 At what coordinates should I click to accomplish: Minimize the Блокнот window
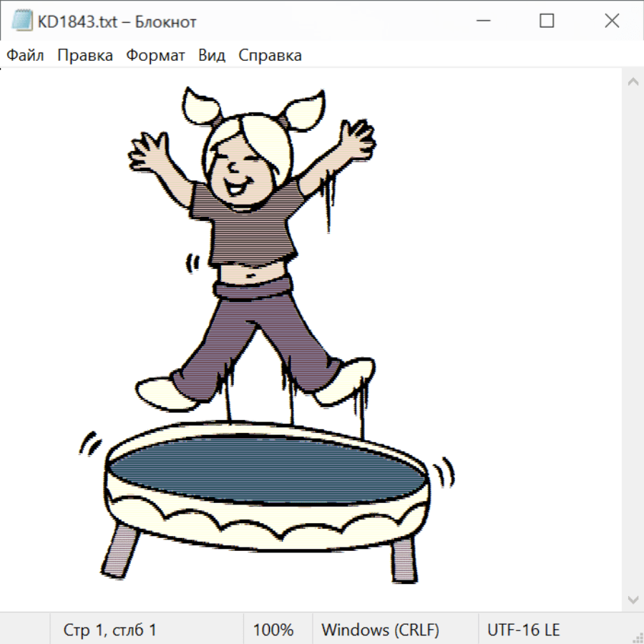[x=482, y=21]
